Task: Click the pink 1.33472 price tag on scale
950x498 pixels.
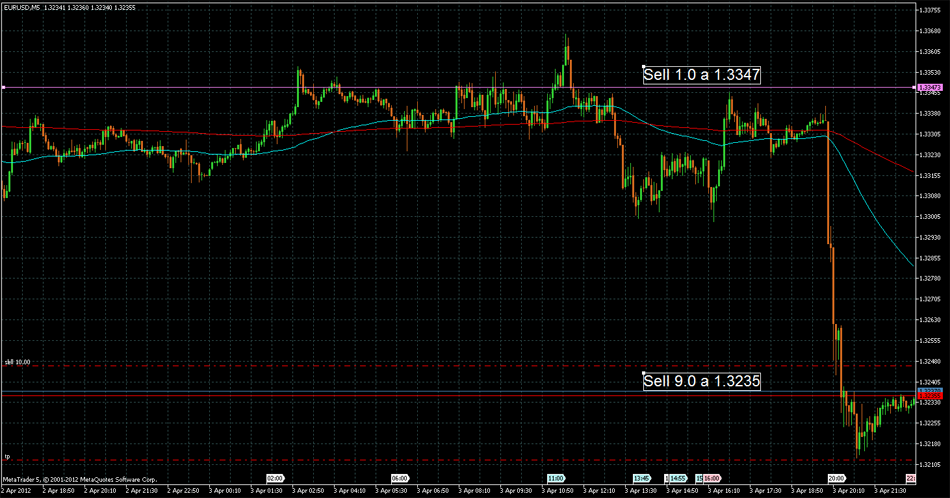Action: 929,88
